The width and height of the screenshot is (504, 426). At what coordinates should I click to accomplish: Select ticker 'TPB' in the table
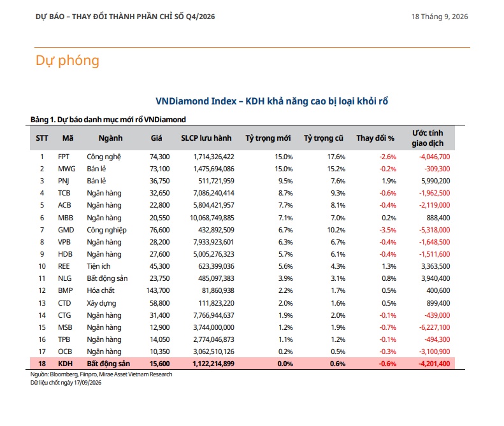pyautogui.click(x=64, y=339)
